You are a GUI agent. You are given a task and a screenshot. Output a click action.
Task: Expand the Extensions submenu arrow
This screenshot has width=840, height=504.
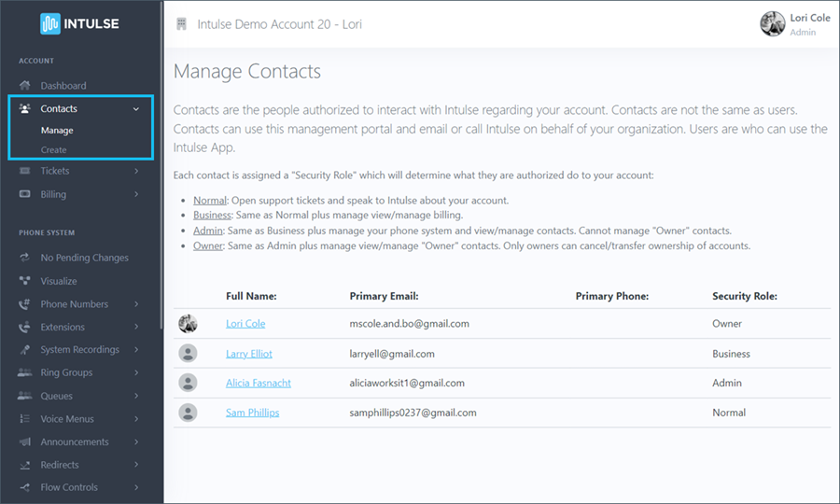pyautogui.click(x=136, y=326)
